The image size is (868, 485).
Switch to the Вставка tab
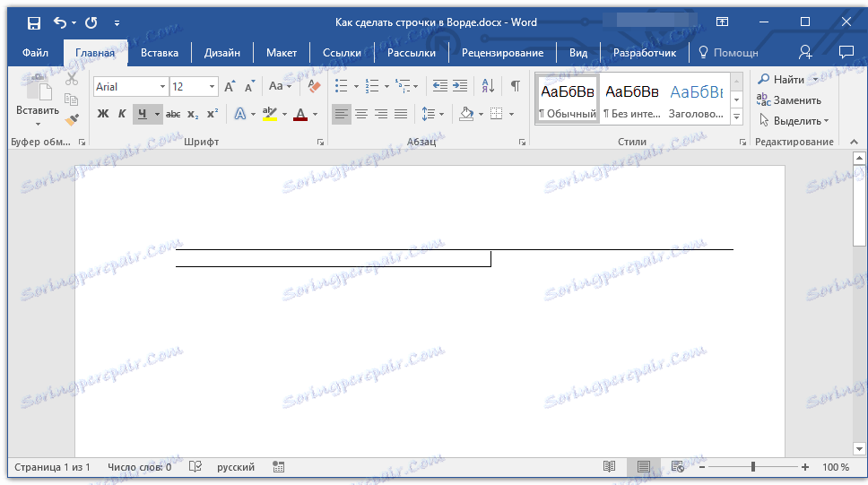point(160,53)
